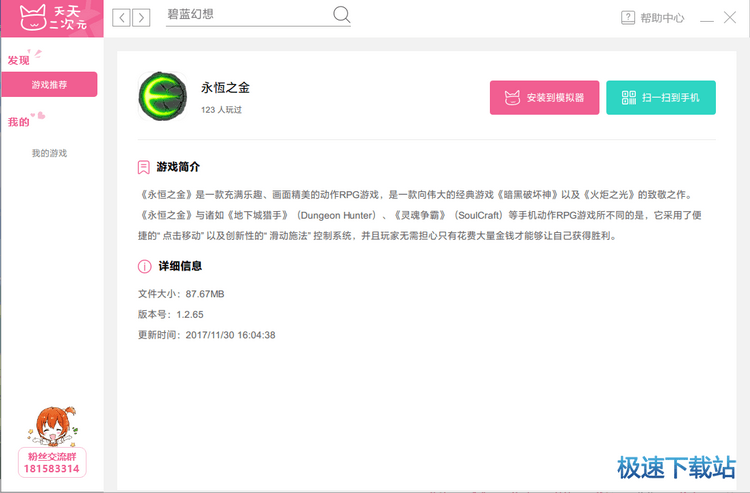Image resolution: width=750 pixels, height=493 pixels.
Task: Open 帮助中心 help center
Action: (653, 18)
